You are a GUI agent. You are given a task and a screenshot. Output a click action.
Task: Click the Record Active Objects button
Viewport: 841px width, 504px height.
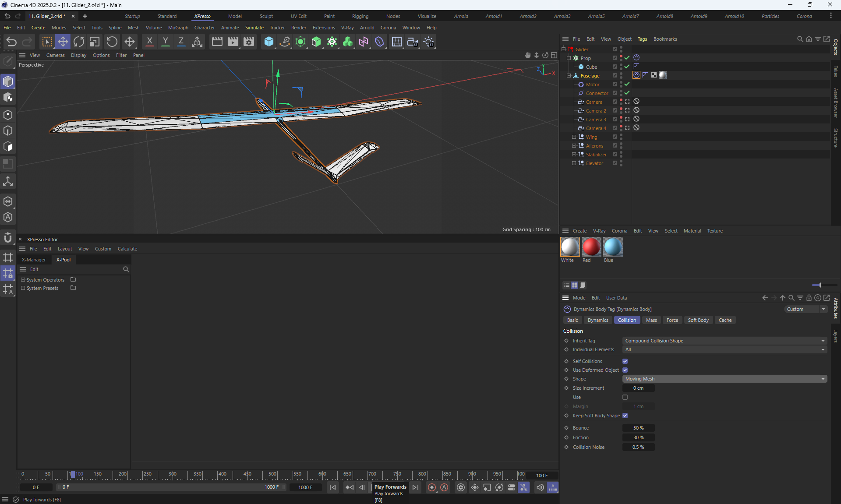tap(432, 487)
